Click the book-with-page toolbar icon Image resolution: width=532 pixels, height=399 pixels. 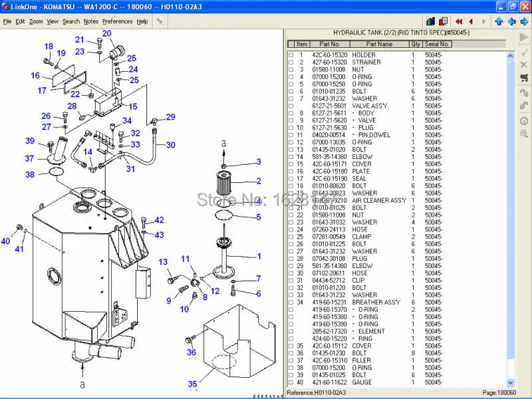click(x=442, y=21)
